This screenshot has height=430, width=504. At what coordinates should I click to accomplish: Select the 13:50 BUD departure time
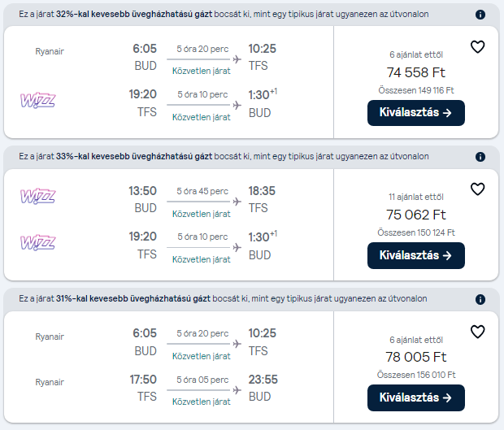tap(142, 191)
